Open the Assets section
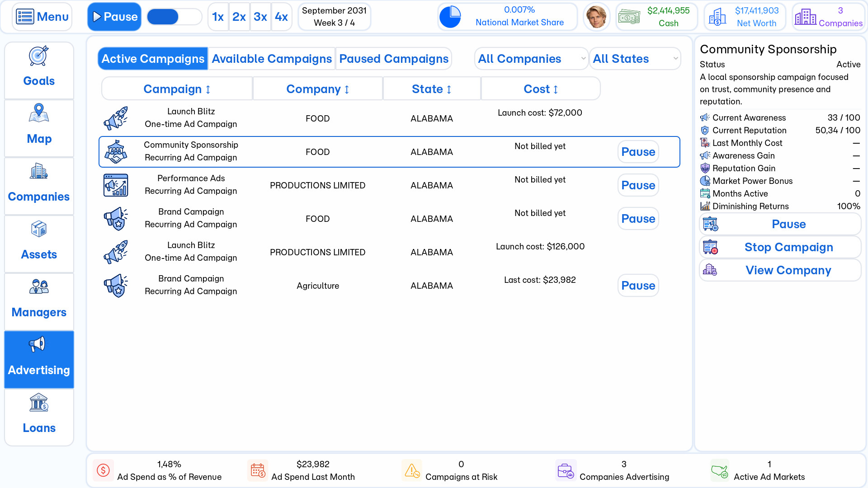Viewport: 868px width, 488px height. click(39, 244)
